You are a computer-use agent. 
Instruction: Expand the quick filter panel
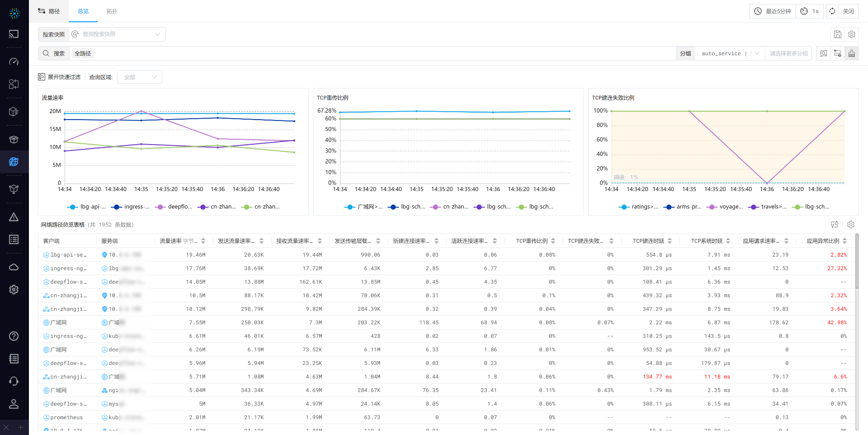click(x=60, y=77)
